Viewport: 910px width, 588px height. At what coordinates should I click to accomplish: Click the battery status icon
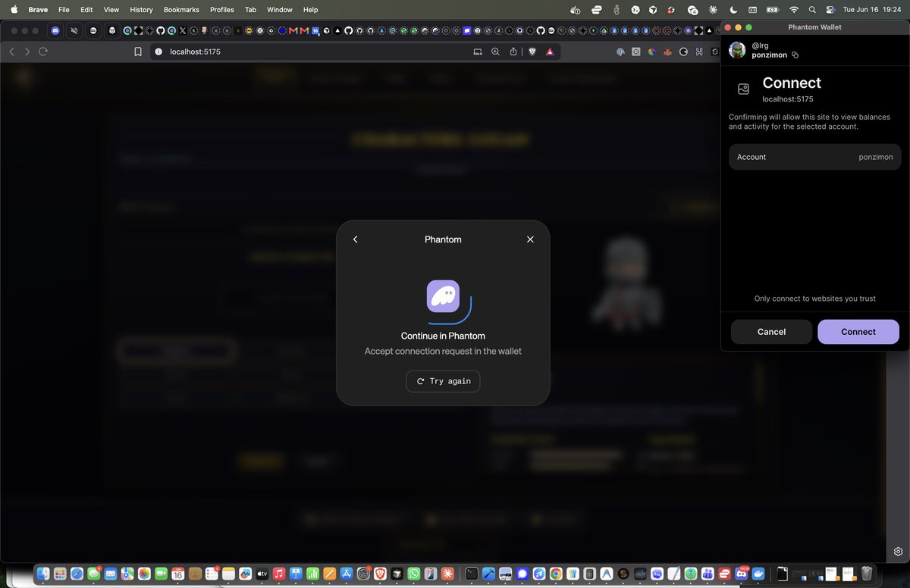click(773, 10)
